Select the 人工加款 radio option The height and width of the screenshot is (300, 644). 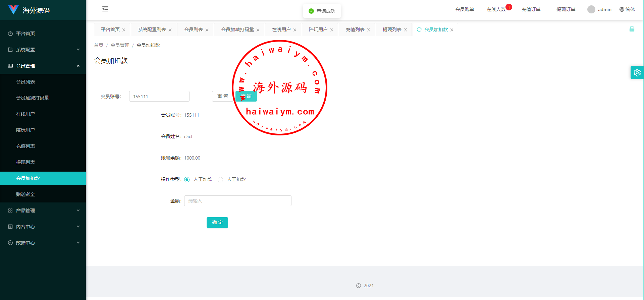point(187,180)
